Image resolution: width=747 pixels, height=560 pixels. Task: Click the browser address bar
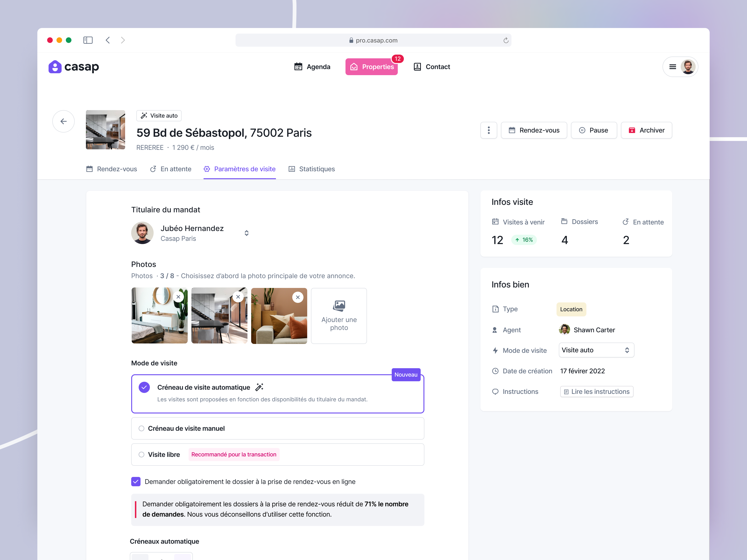click(373, 41)
